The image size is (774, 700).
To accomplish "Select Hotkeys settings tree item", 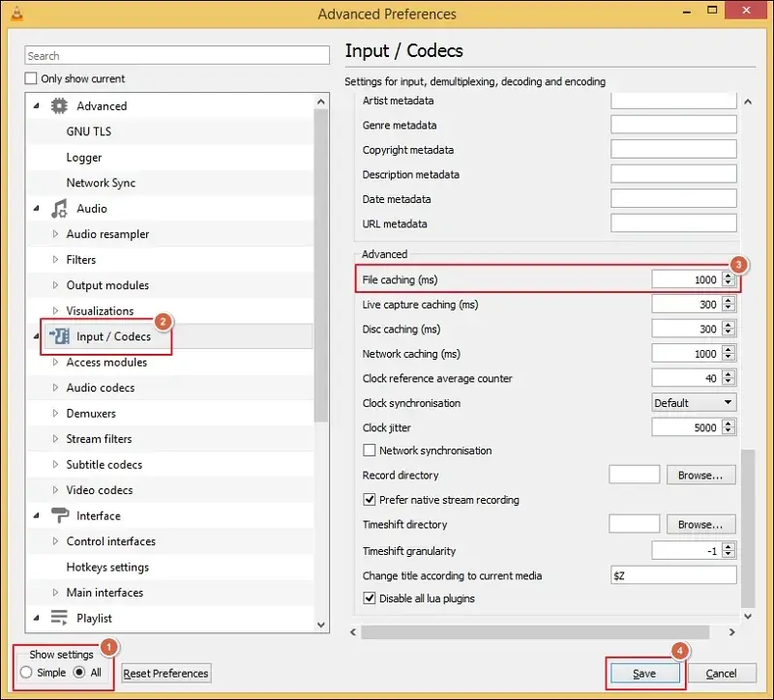I will [107, 568].
